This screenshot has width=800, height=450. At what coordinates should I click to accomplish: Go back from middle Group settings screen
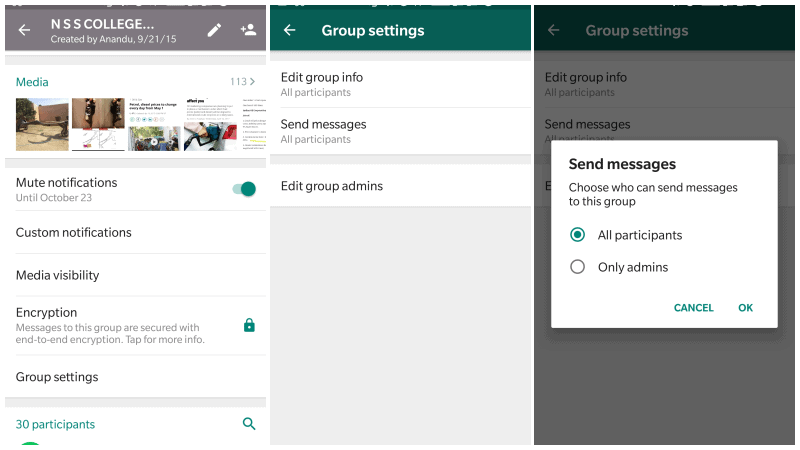point(289,30)
